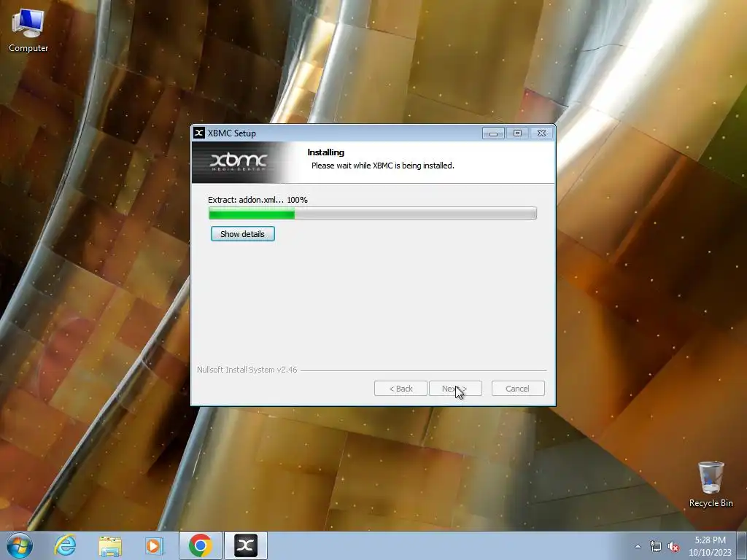Viewport: 747px width, 560px height.
Task: Click the XBMC Setup taskbar button
Action: pyautogui.click(x=246, y=545)
